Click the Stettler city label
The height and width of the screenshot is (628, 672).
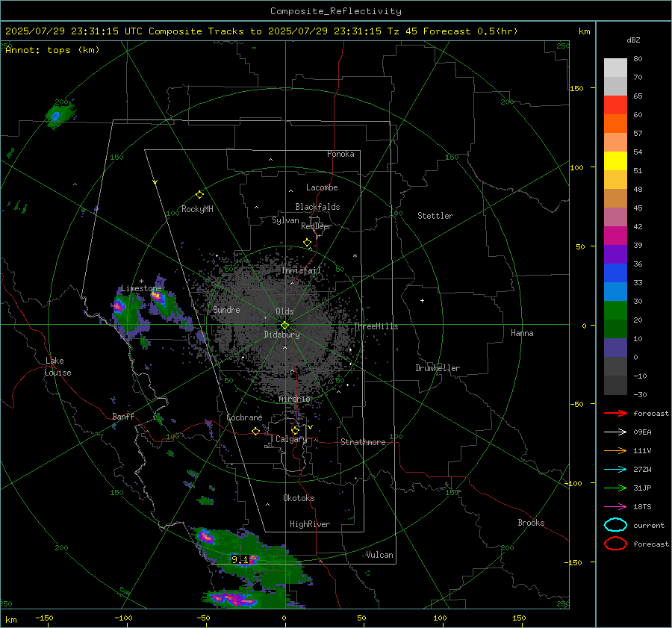[435, 216]
